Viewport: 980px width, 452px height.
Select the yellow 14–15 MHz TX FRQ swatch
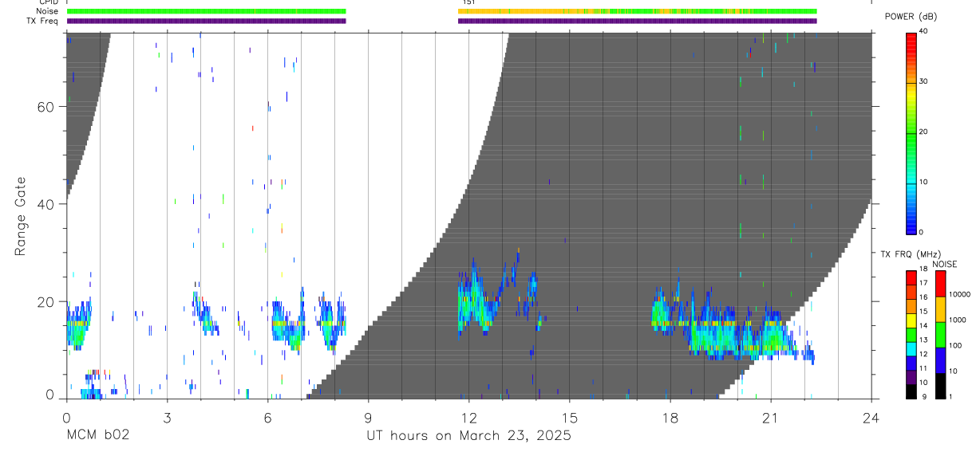911,320
